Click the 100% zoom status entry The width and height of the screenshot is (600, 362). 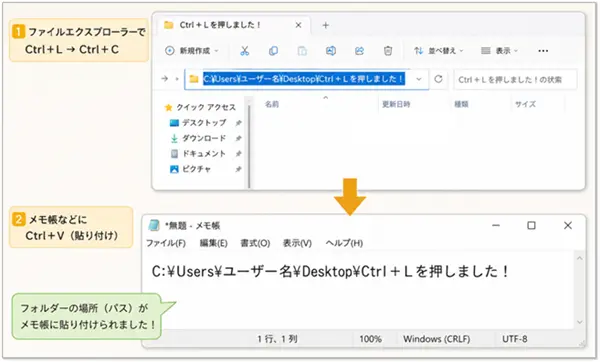(370, 339)
